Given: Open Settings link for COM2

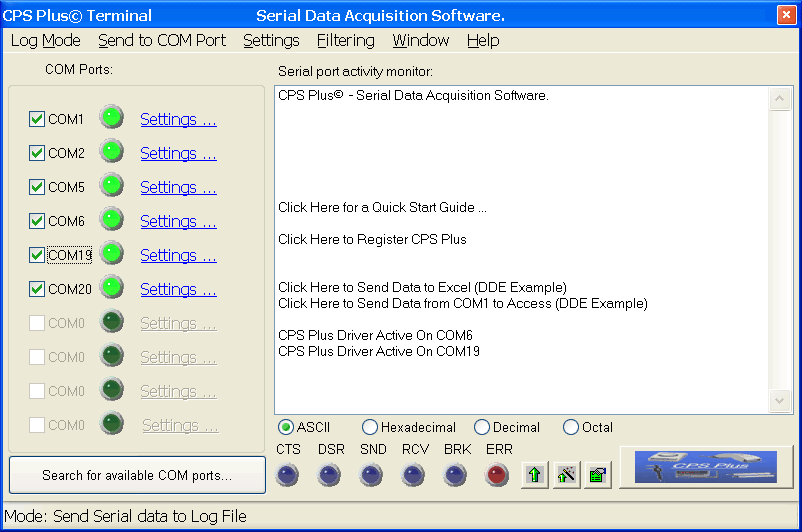Looking at the screenshot, I should coord(178,153).
